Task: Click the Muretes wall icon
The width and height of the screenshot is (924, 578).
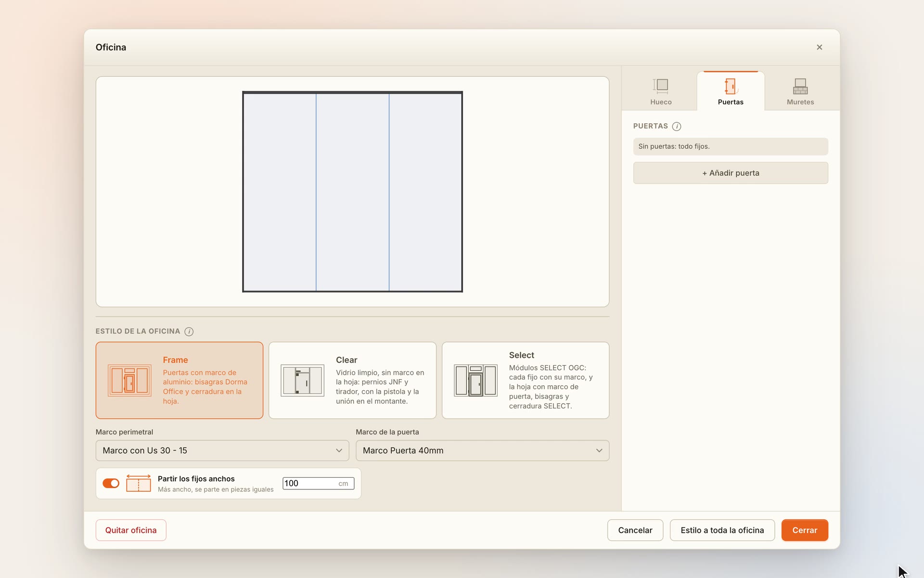Action: tap(800, 86)
